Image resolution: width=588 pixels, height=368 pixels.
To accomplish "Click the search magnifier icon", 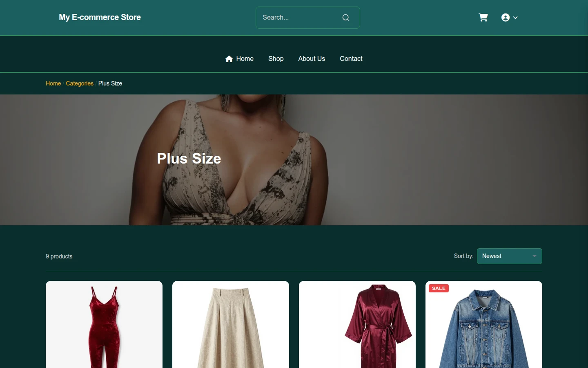I will coord(346,18).
